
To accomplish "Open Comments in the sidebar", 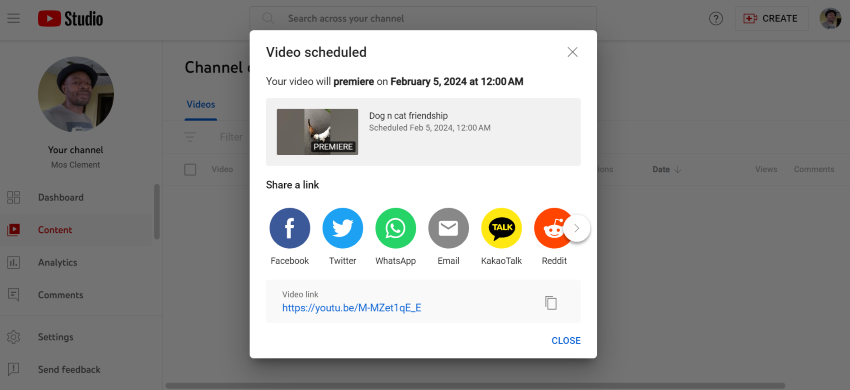I will [x=76, y=295].
